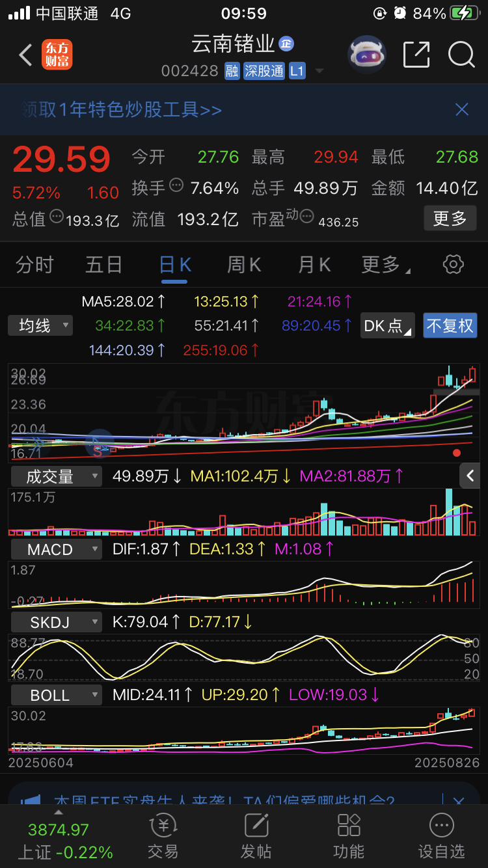Open the SKDJ indicator dropdown

tap(57, 622)
